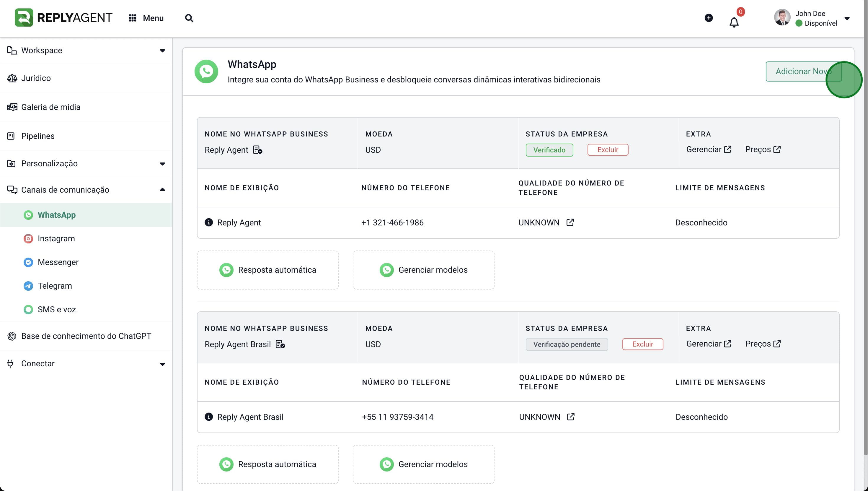Expand the Personalização section arrow
Image resolution: width=868 pixels, height=491 pixels.
pos(162,164)
